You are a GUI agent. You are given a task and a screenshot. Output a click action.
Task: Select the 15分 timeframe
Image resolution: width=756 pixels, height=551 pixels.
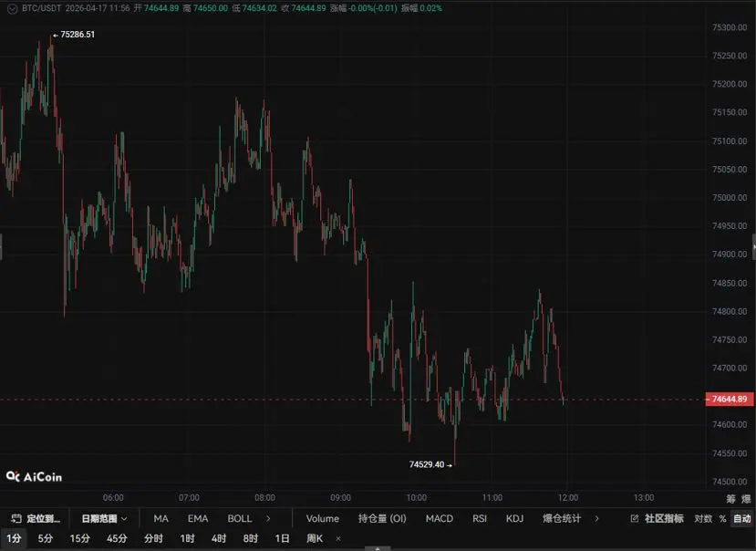pos(80,538)
